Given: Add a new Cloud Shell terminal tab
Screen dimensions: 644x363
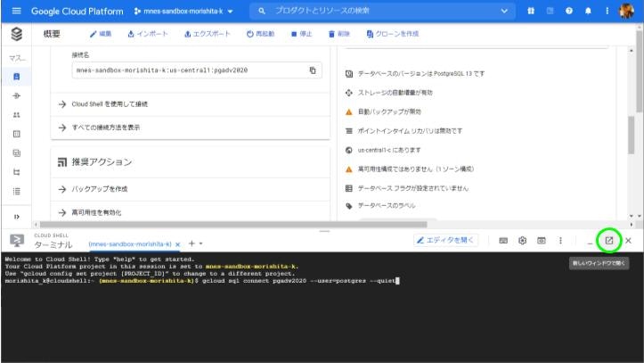Looking at the screenshot, I should click(192, 243).
